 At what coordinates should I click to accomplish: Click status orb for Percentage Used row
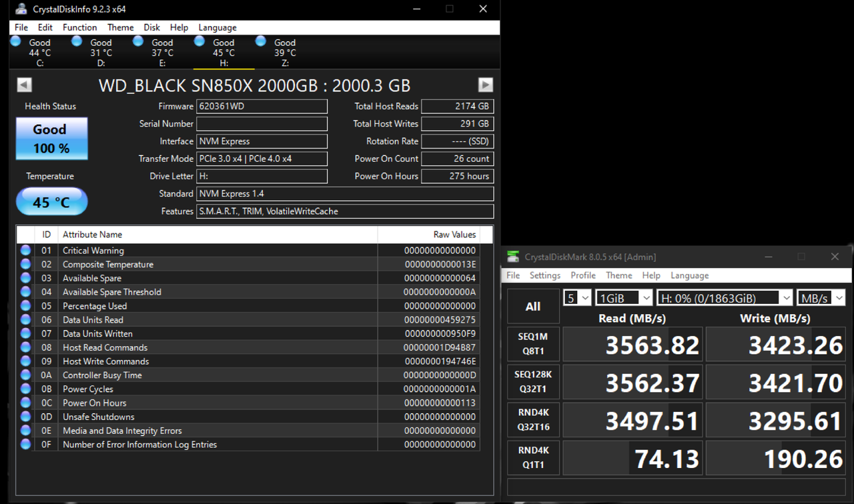pyautogui.click(x=25, y=306)
